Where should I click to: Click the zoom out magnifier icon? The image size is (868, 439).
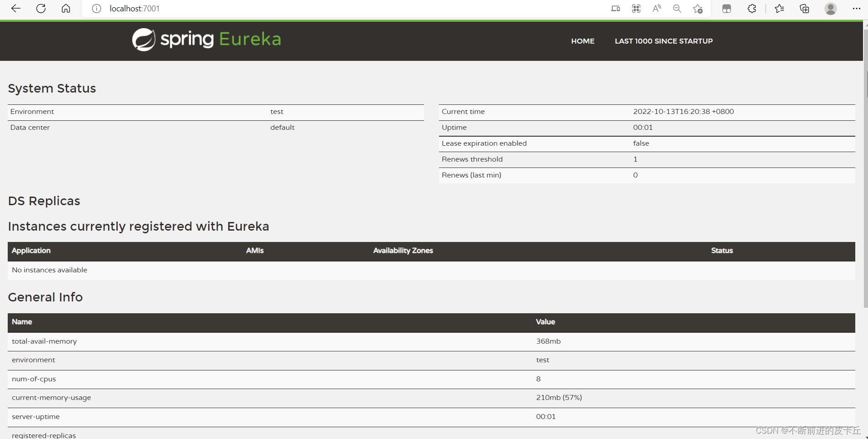677,9
